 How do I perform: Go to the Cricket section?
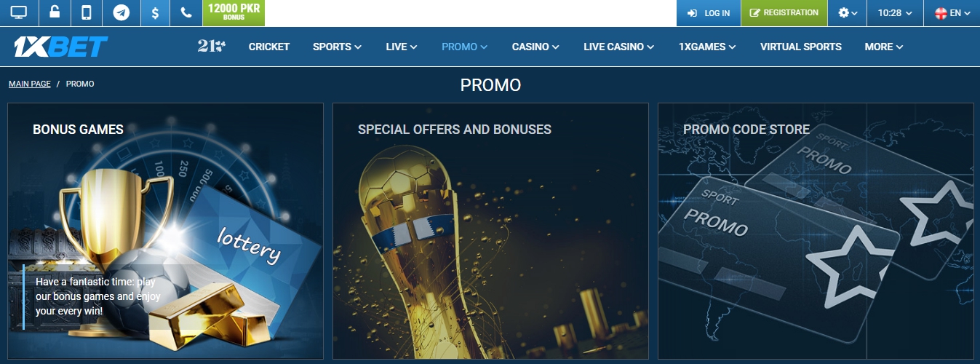(269, 47)
